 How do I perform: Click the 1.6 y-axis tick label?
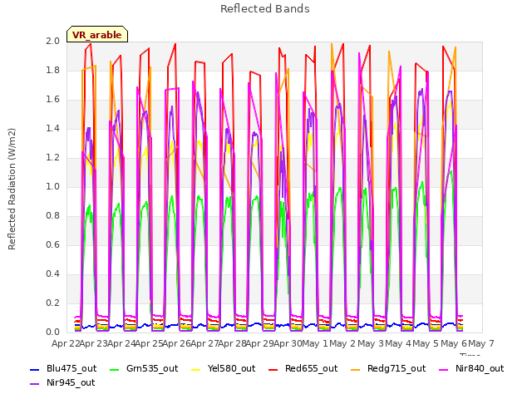click(x=53, y=100)
